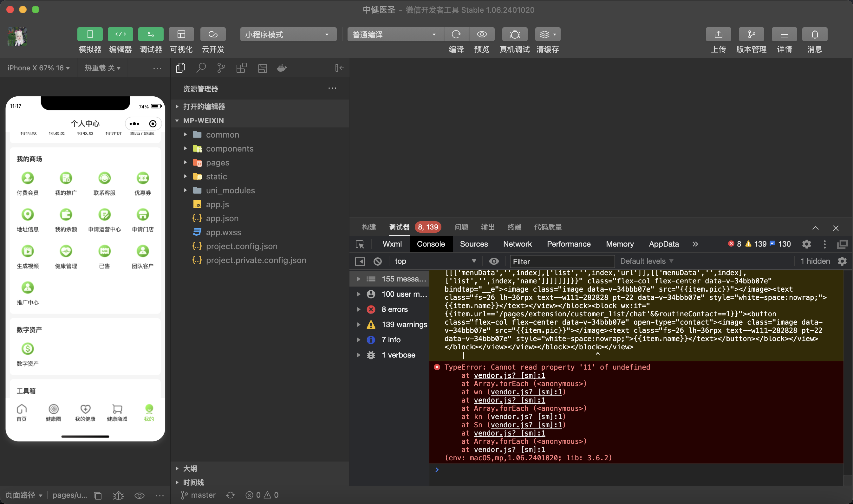853x504 pixels.
Task: Expand the pages folder
Action: point(260,163)
